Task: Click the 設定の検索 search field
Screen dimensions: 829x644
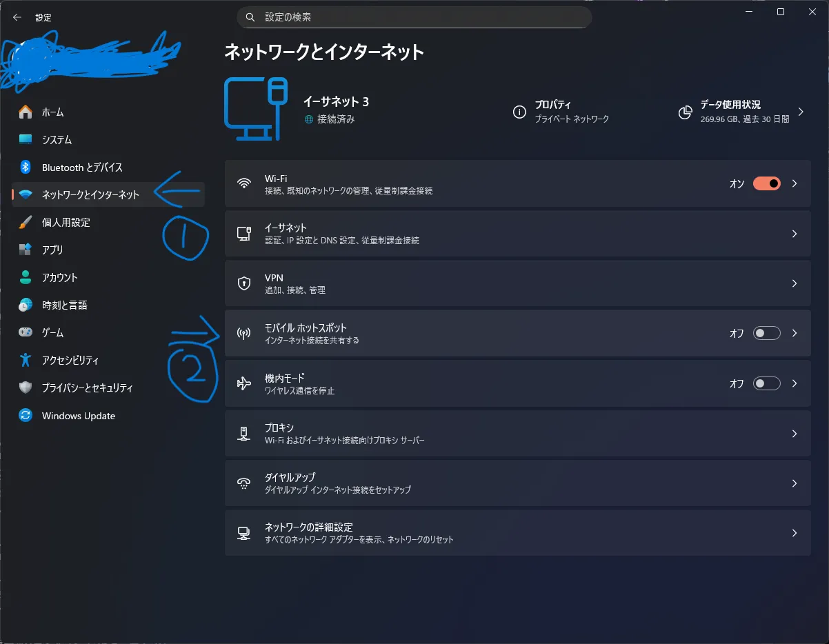Action: (414, 17)
